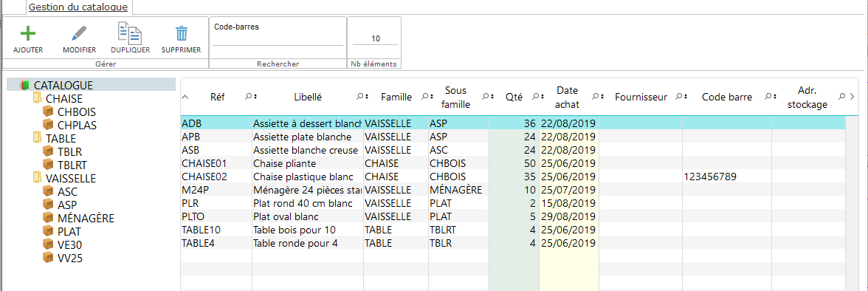Click the Fournisseur column header
This screenshot has width=868, height=291.
pyautogui.click(x=641, y=97)
